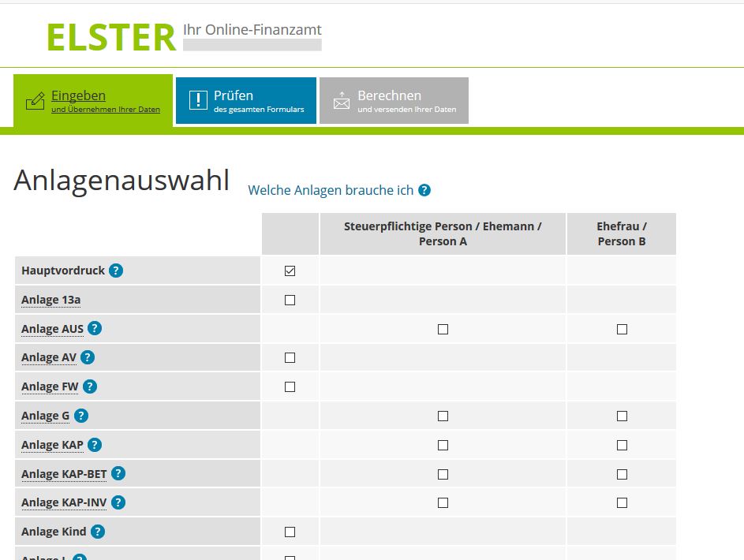The image size is (744, 560).
Task: Open the Berechnen tab
Action: coord(394,101)
